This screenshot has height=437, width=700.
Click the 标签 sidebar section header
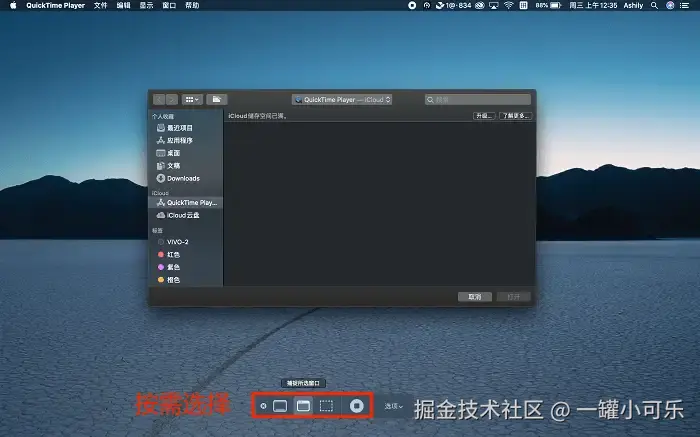[157, 230]
